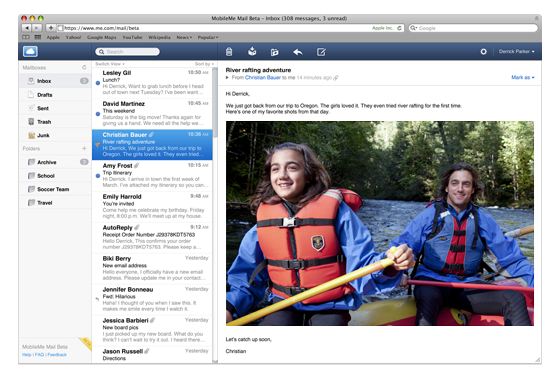558x376 pixels.
Task: Click the FAQ link
Action: [39, 355]
